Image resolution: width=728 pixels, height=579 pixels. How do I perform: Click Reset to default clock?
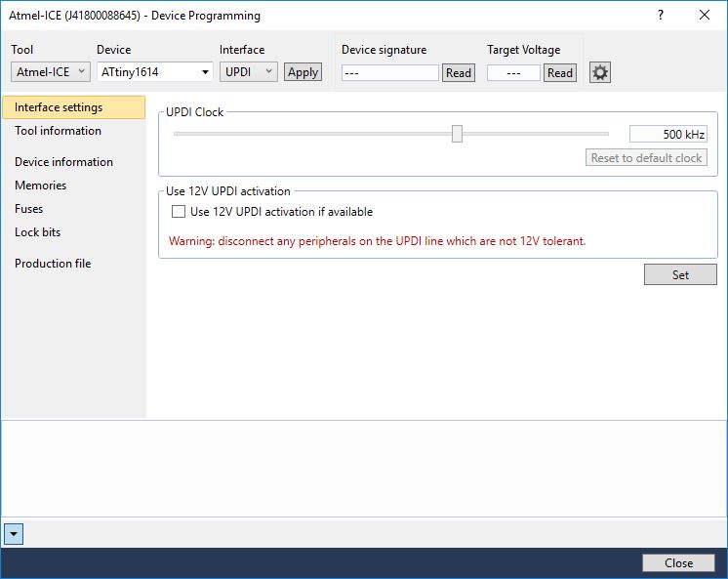click(646, 157)
